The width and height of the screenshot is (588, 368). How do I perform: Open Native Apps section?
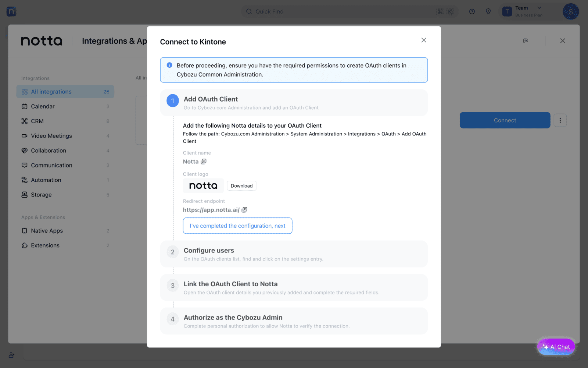65,231
